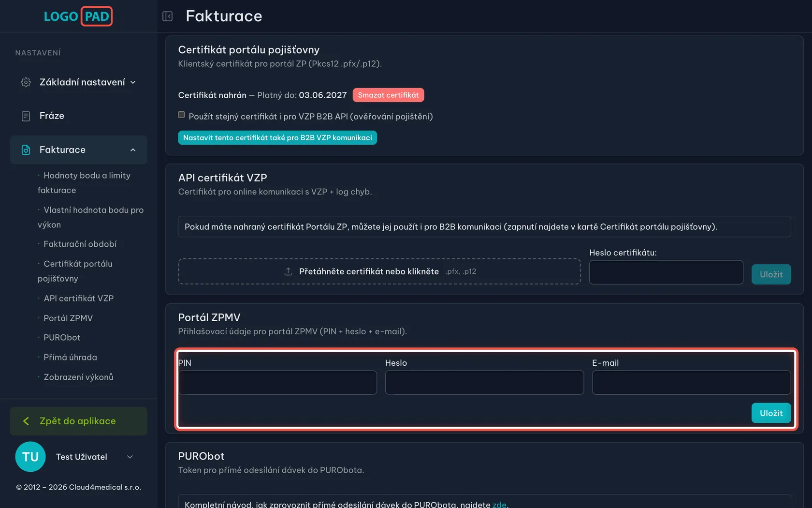Click the Fakturace sidebar icon
Screen dimensions: 812x508
26,150
